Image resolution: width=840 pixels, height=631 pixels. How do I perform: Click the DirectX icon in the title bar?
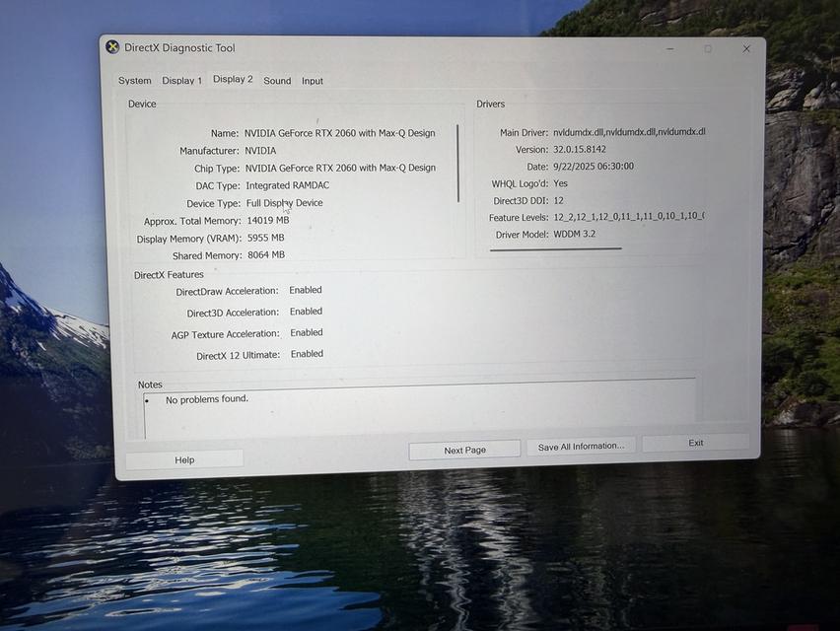[112, 47]
